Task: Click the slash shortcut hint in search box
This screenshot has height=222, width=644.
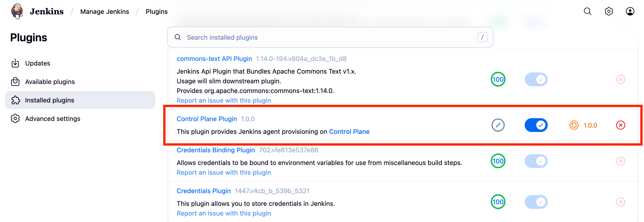Action: pos(482,37)
